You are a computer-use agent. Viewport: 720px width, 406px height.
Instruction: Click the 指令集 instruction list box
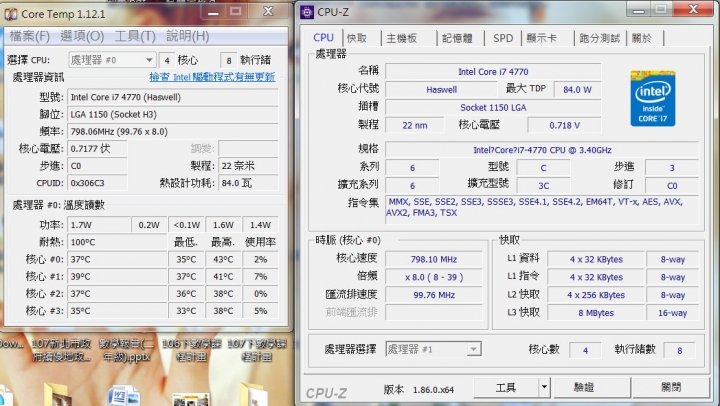pyautogui.click(x=542, y=209)
